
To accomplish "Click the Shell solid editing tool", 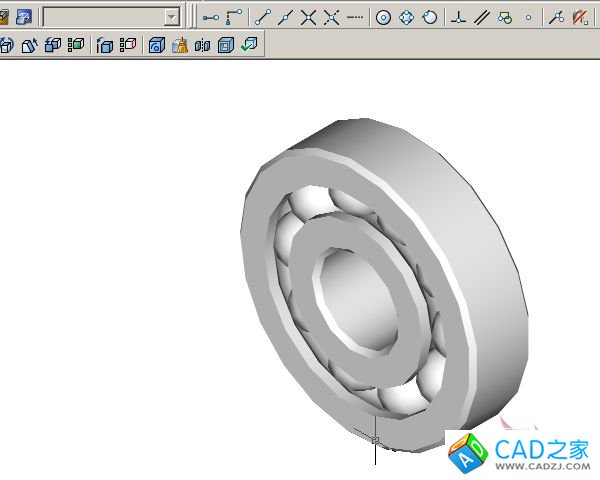I will click(x=225, y=45).
